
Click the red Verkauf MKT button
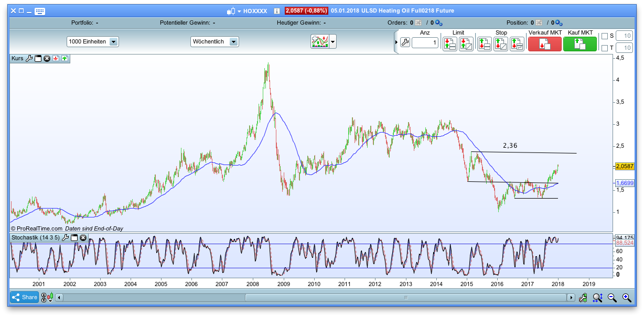tap(545, 43)
